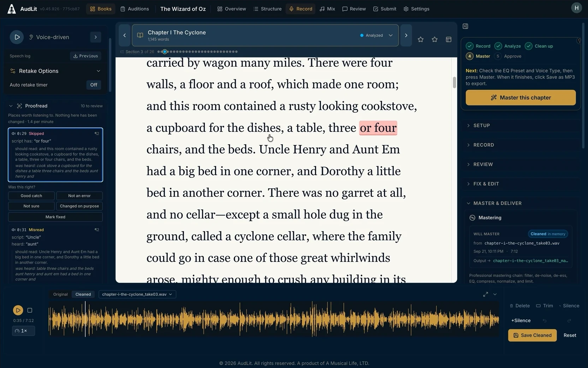Click the section 3 progress dot indicator
Screen dimensions: 588x368
coord(165,52)
